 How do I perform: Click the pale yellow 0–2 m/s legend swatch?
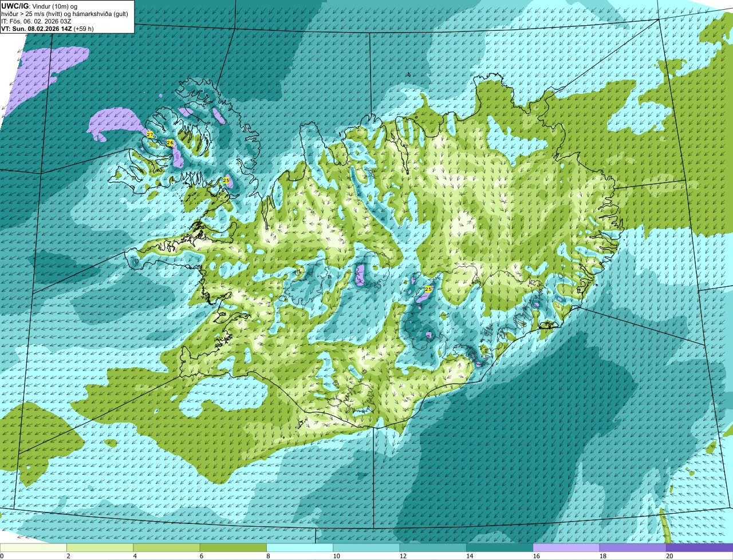tap(33, 547)
